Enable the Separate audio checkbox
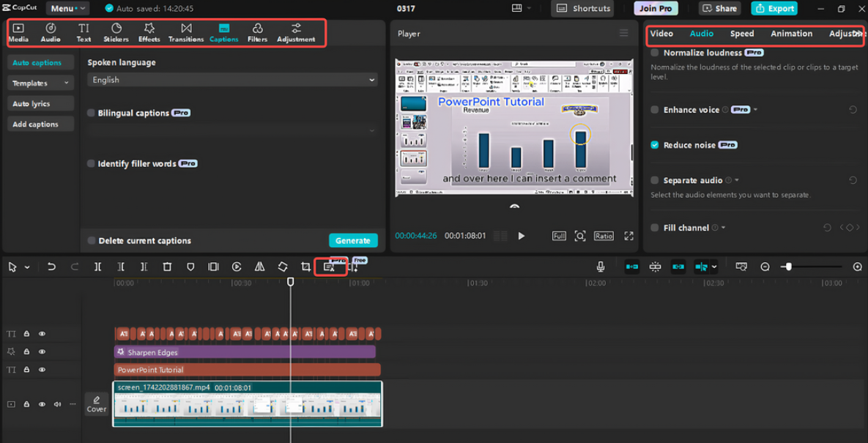The height and width of the screenshot is (443, 868). (655, 180)
